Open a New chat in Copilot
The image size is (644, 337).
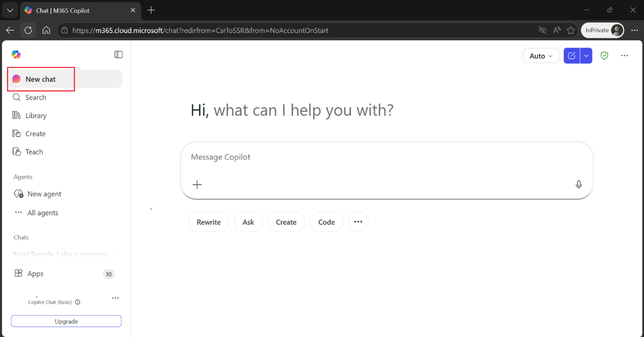click(41, 79)
